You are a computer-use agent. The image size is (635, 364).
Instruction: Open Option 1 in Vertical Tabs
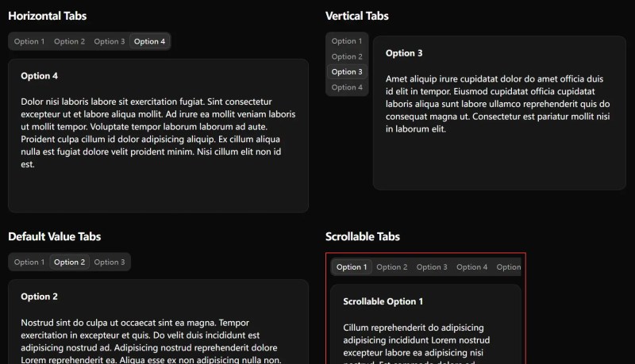tap(347, 41)
